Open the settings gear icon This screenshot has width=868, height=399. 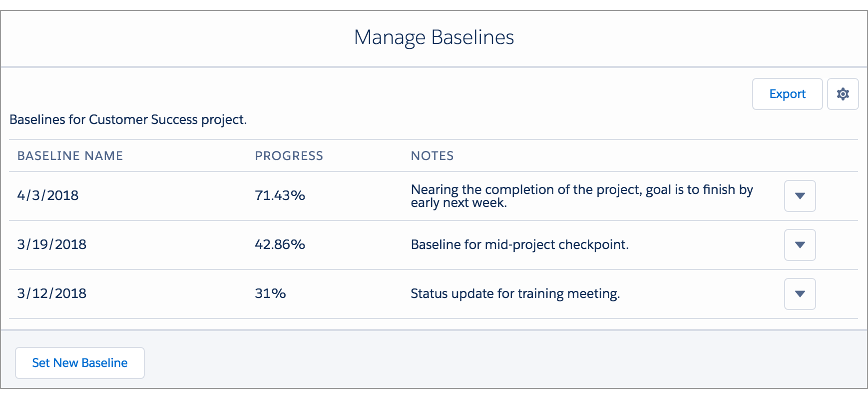point(843,94)
